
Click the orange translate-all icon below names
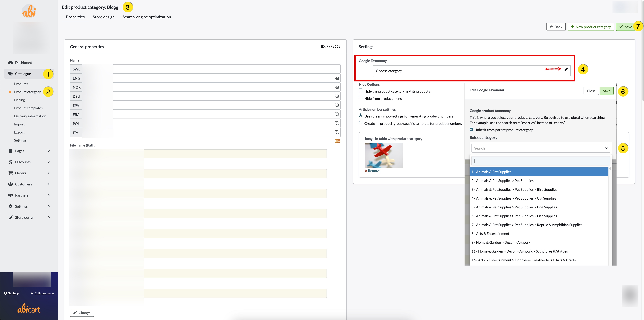click(x=338, y=141)
